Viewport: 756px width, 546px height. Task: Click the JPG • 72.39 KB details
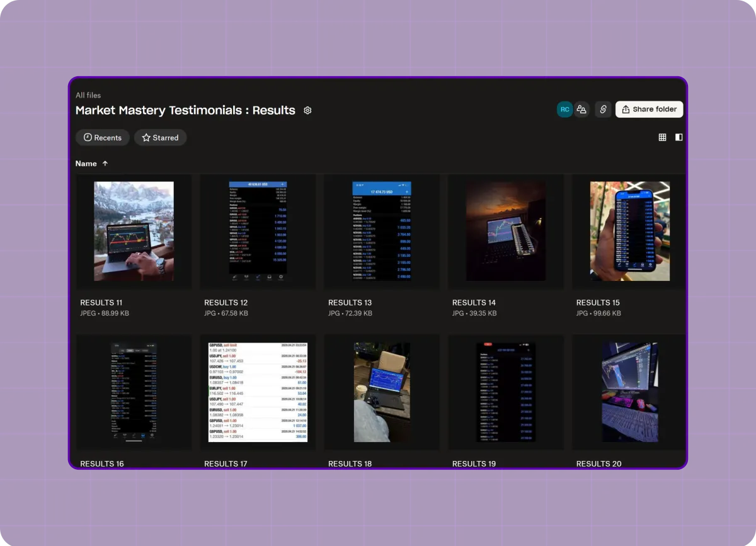pyautogui.click(x=350, y=313)
